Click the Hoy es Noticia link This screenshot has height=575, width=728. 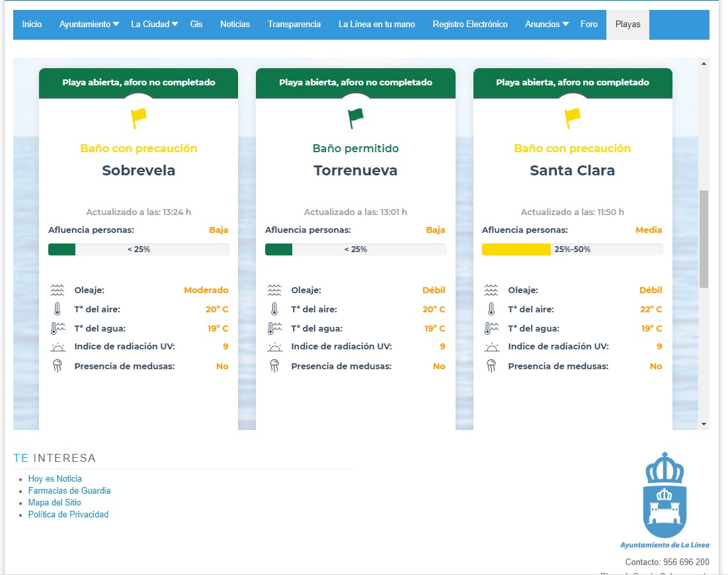(55, 479)
